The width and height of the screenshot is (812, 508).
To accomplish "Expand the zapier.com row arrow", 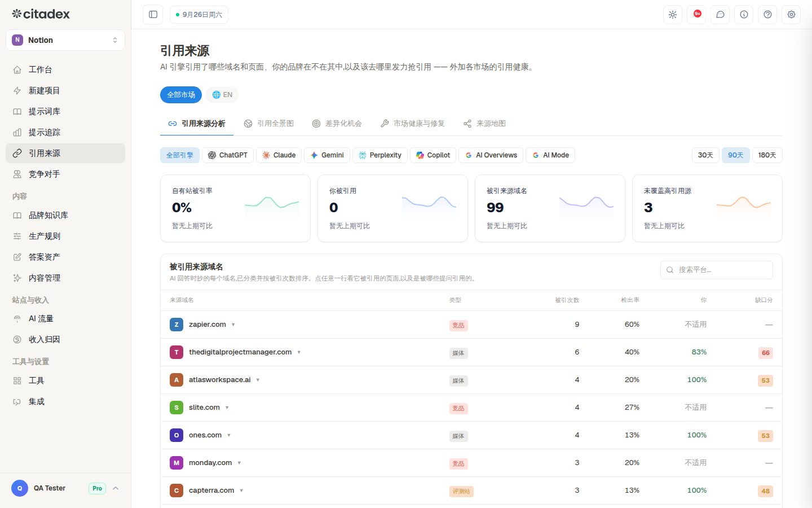I will pyautogui.click(x=233, y=325).
